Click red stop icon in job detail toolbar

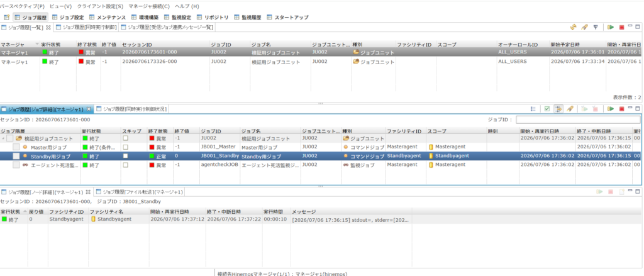(621, 109)
